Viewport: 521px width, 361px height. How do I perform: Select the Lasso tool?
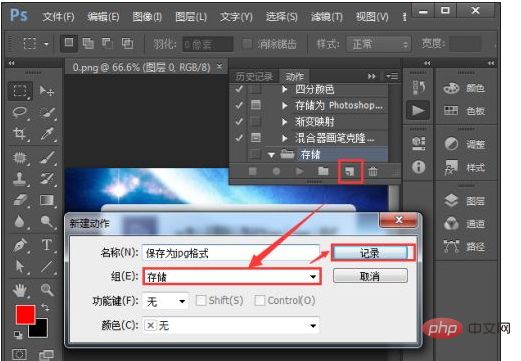click(20, 113)
